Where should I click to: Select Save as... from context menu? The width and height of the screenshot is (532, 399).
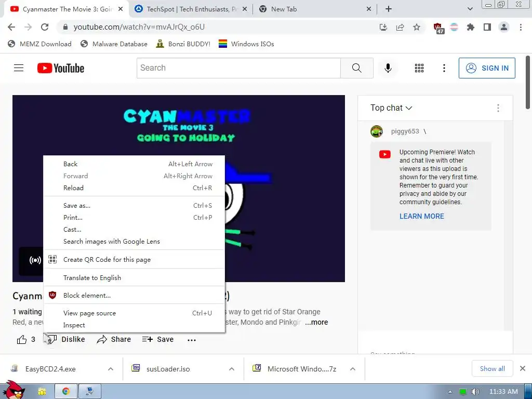pyautogui.click(x=135, y=206)
